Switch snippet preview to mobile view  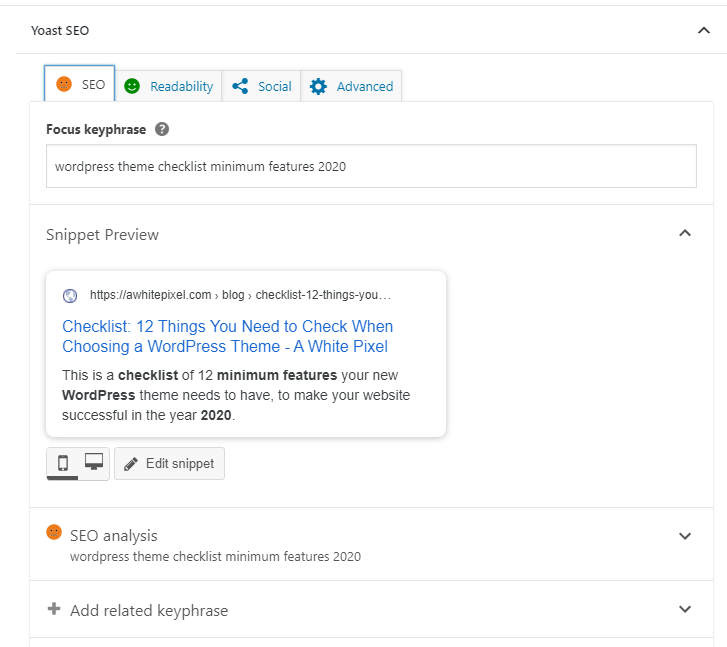(x=63, y=463)
